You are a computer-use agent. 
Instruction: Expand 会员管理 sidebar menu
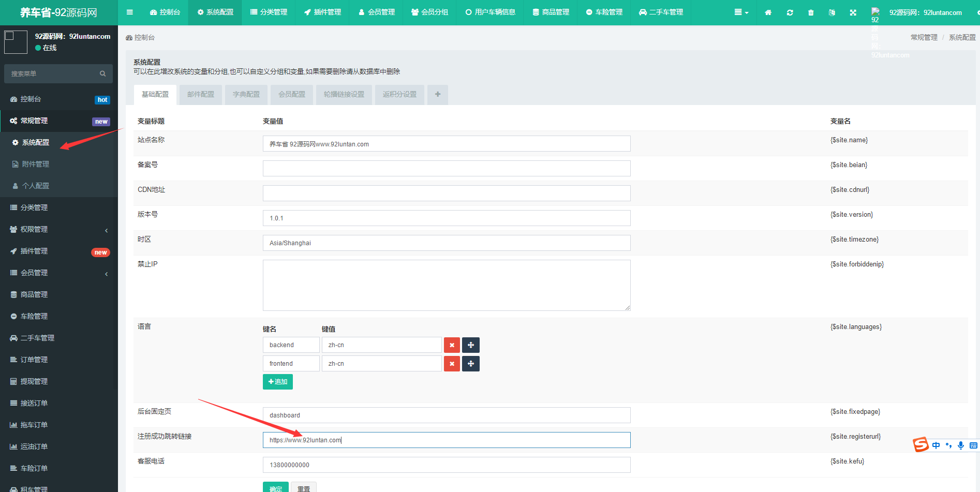coord(59,273)
